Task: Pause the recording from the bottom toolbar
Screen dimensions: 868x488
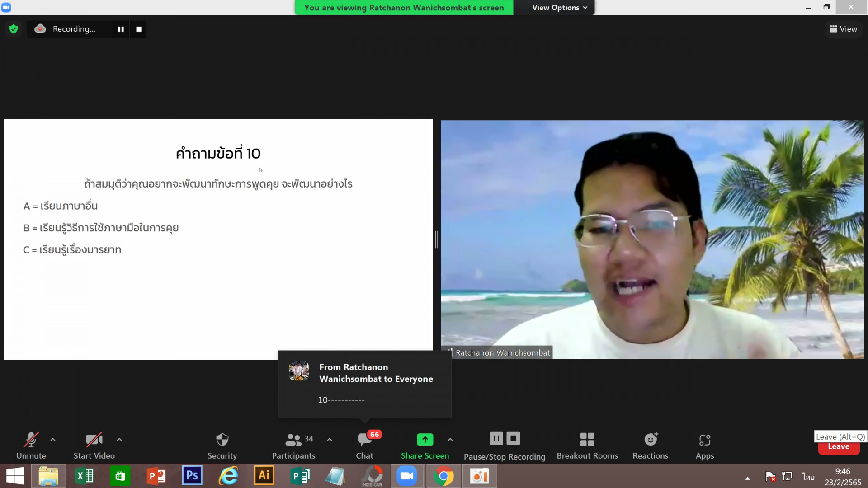Action: tap(496, 438)
